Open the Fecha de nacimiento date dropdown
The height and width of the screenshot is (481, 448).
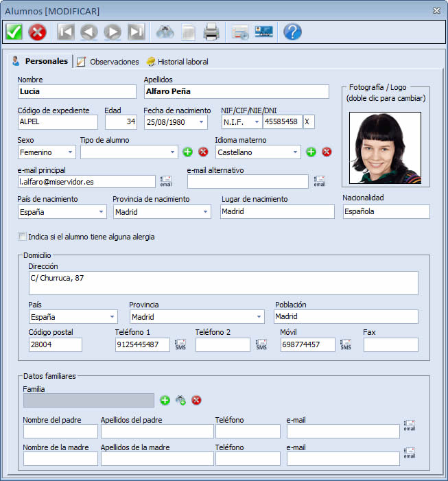point(201,122)
